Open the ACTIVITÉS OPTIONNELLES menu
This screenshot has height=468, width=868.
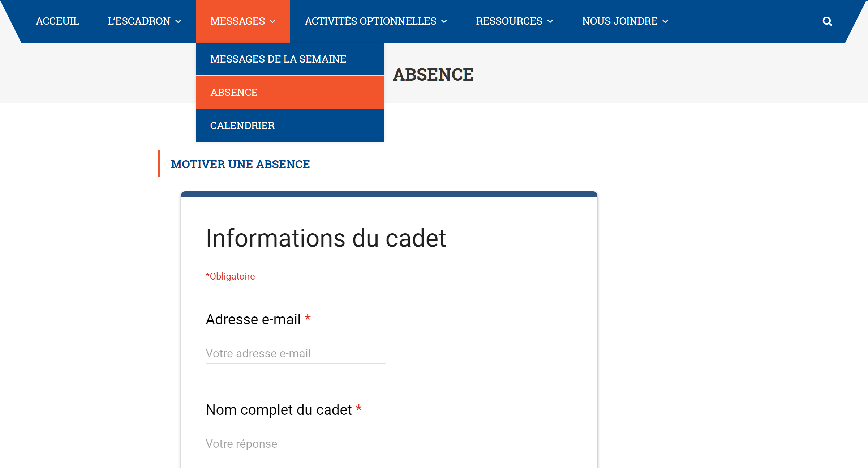coord(370,21)
